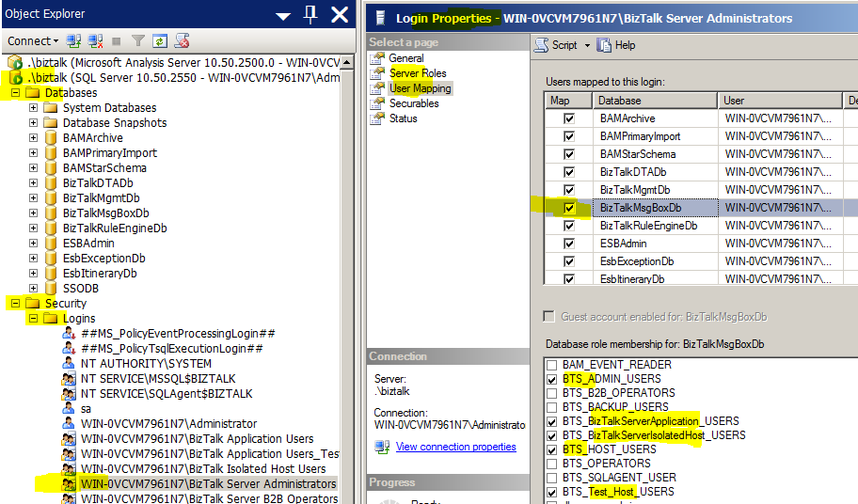This screenshot has width=858, height=504.
Task: Expand the BizTalkMgmtDb database
Action: [x=33, y=197]
